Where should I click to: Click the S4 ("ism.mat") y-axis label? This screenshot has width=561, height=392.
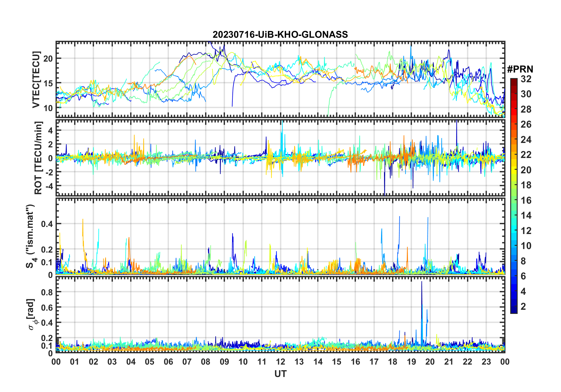[31, 236]
